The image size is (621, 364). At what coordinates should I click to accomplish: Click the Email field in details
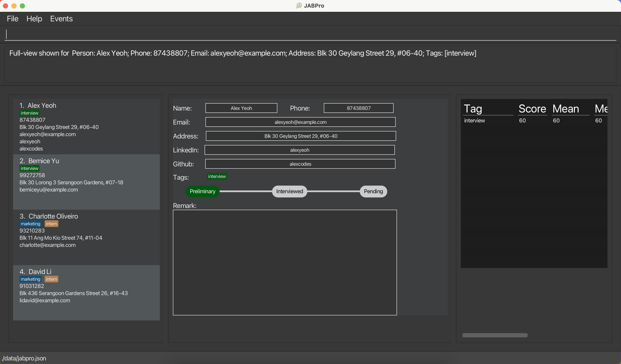click(x=300, y=122)
